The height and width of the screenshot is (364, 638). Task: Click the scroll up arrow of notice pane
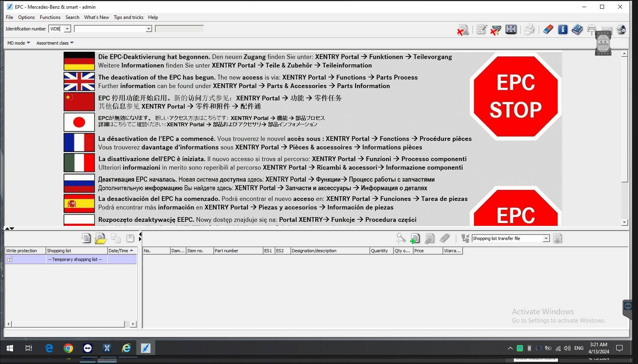click(625, 54)
